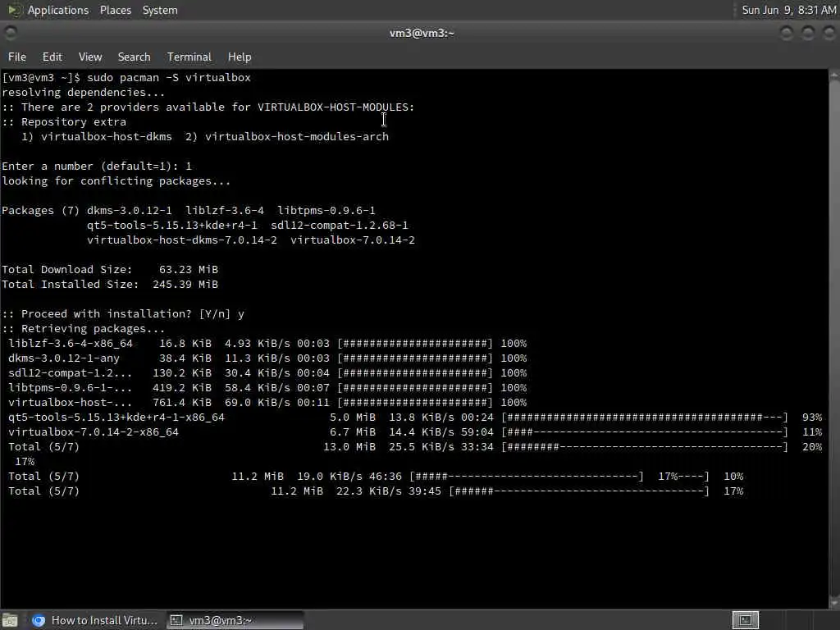Click the 'sudo pacman -S virtualbox' command text
The height and width of the screenshot is (630, 840).
point(169,78)
